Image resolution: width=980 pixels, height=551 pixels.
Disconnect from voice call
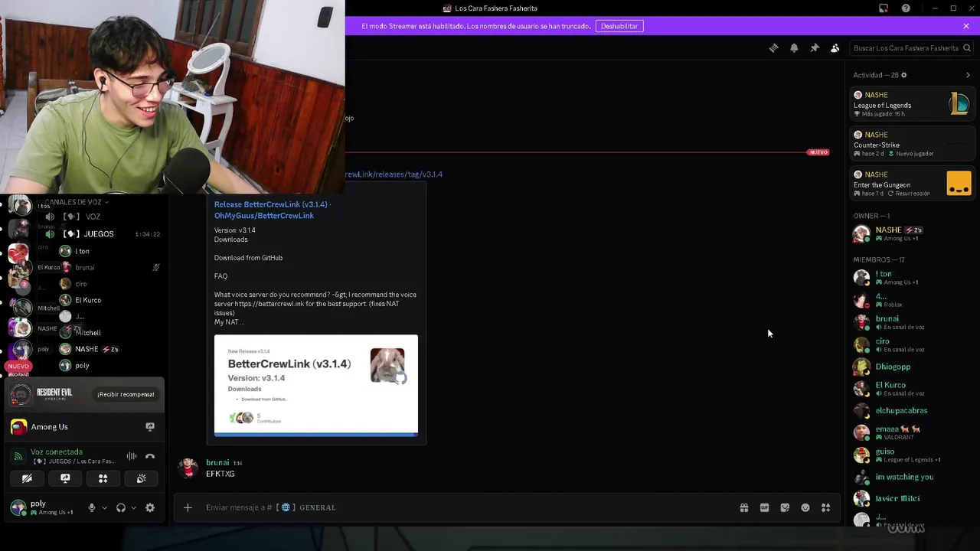coord(150,456)
